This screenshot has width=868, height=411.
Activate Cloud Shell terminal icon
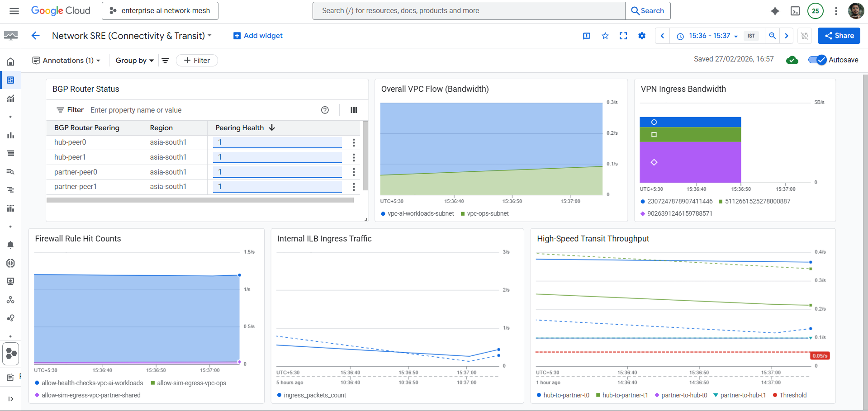click(x=795, y=11)
